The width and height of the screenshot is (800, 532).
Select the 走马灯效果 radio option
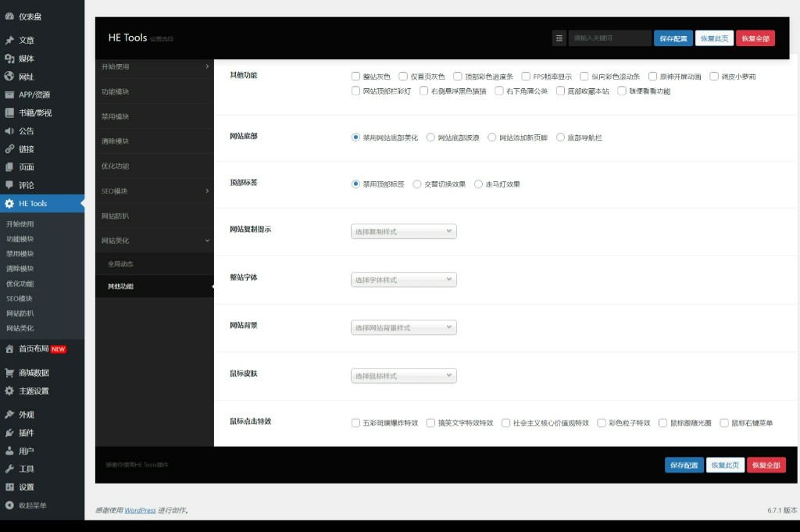click(478, 184)
